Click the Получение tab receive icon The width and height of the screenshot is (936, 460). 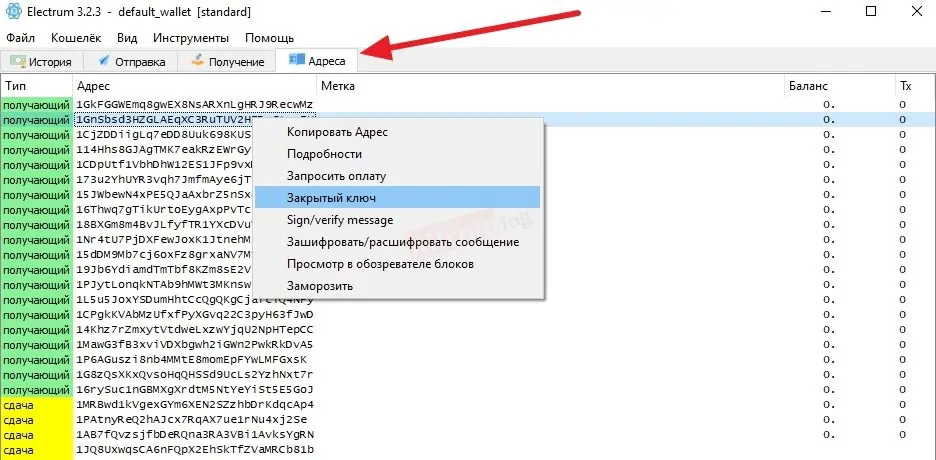pyautogui.click(x=197, y=61)
